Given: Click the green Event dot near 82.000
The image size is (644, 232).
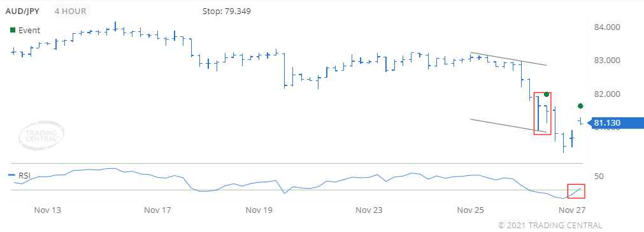Looking at the screenshot, I should (547, 94).
